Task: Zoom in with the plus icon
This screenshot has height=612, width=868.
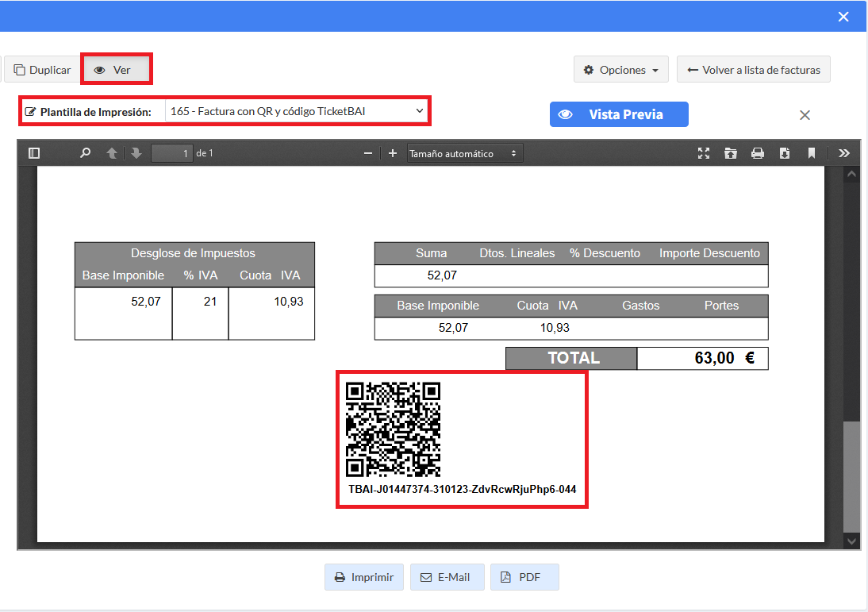Action: tap(393, 153)
